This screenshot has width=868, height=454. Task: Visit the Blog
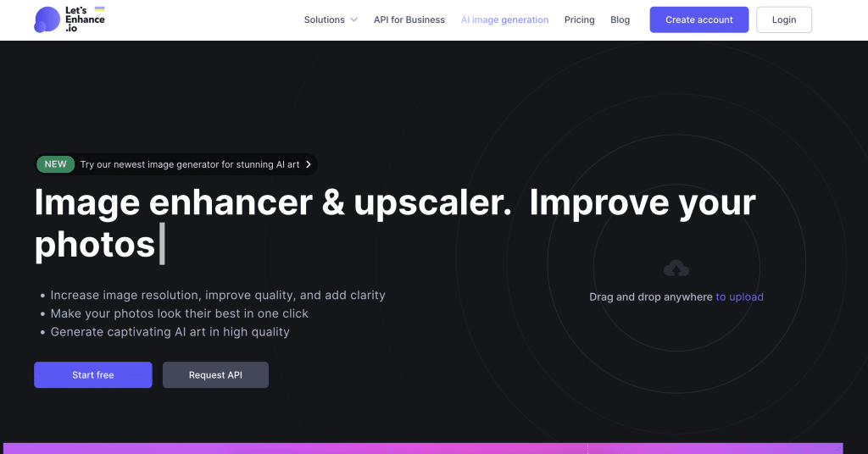click(620, 19)
